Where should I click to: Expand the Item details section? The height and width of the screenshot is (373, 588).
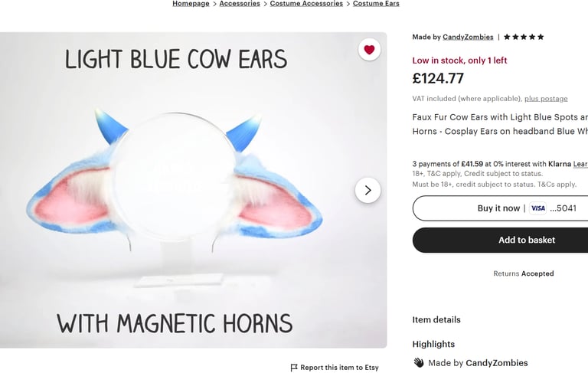coord(436,319)
